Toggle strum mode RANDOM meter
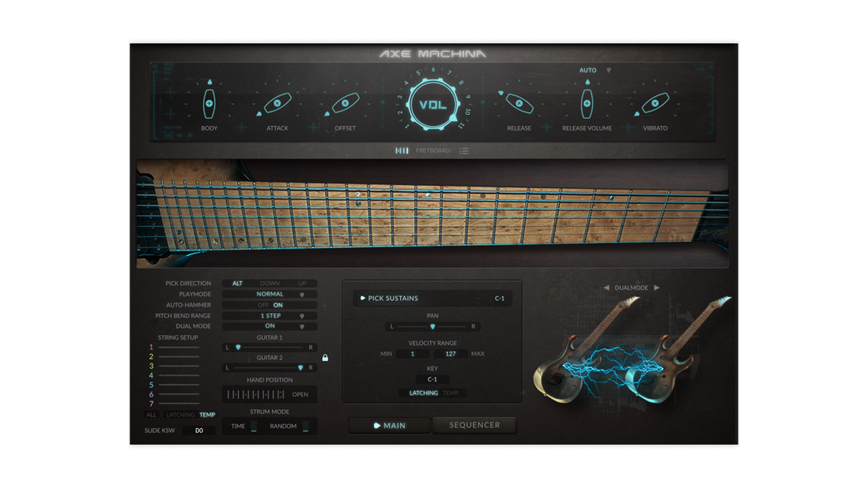Viewport: 868px width, 488px height. 305,427
